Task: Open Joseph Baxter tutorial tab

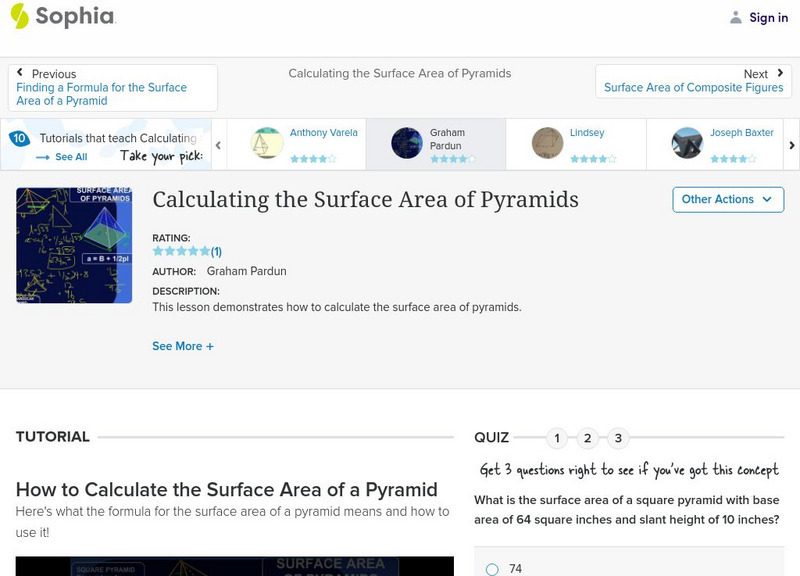Action: (715, 144)
